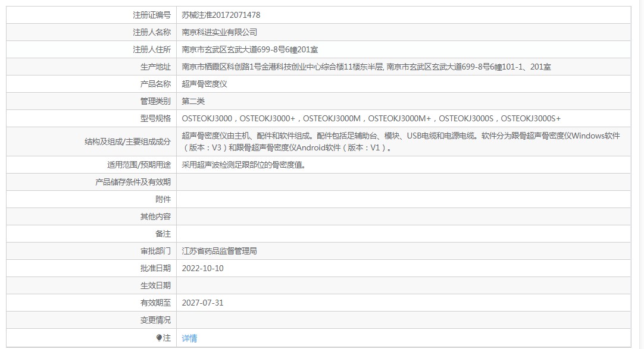Click the bullet icon beside 注
The width and height of the screenshot is (644, 349).
click(x=159, y=338)
